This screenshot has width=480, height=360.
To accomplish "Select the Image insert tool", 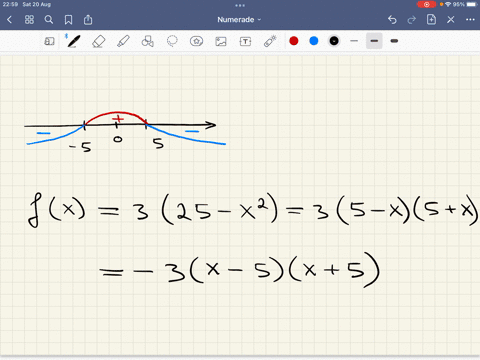I will [221, 41].
